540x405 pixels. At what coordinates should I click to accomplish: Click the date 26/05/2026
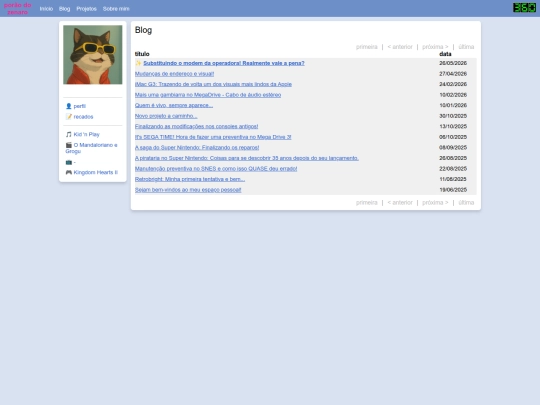click(x=453, y=63)
